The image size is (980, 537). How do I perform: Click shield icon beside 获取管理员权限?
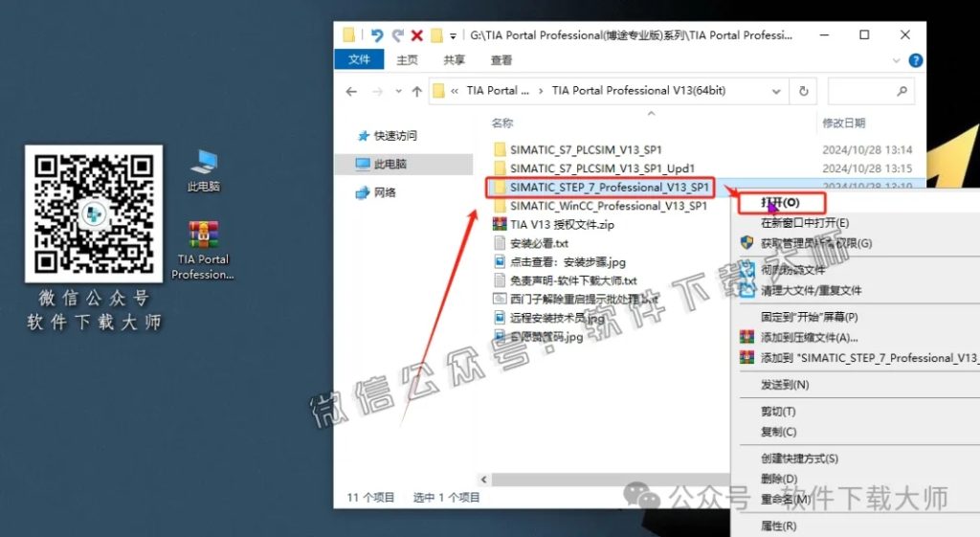point(746,243)
